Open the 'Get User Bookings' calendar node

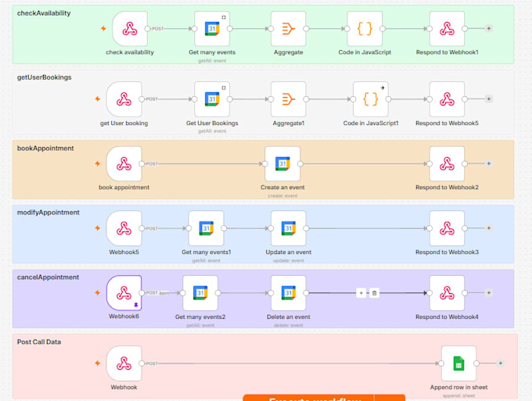coord(212,99)
